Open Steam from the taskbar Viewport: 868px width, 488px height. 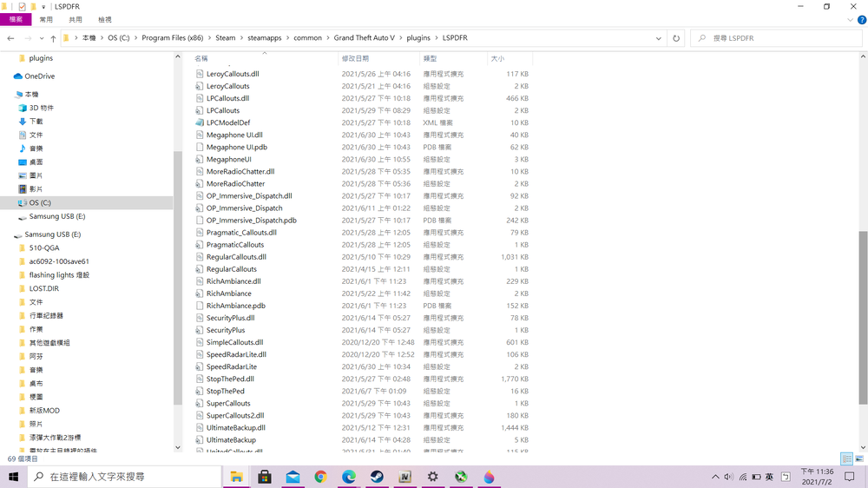tap(377, 477)
